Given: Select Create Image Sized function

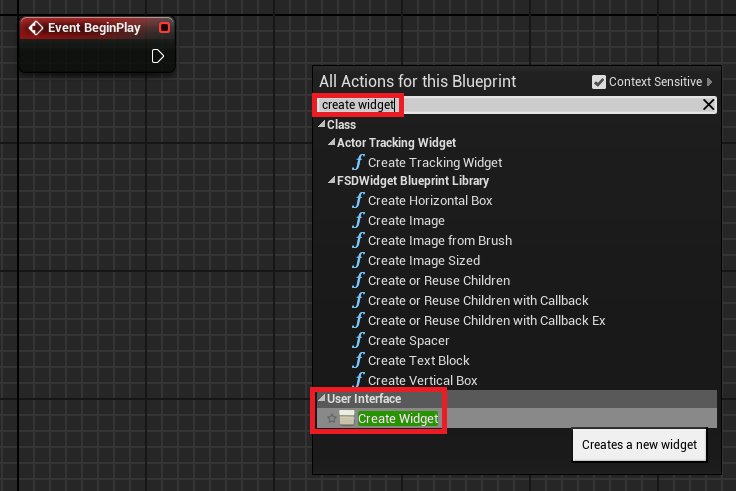Looking at the screenshot, I should pos(424,261).
